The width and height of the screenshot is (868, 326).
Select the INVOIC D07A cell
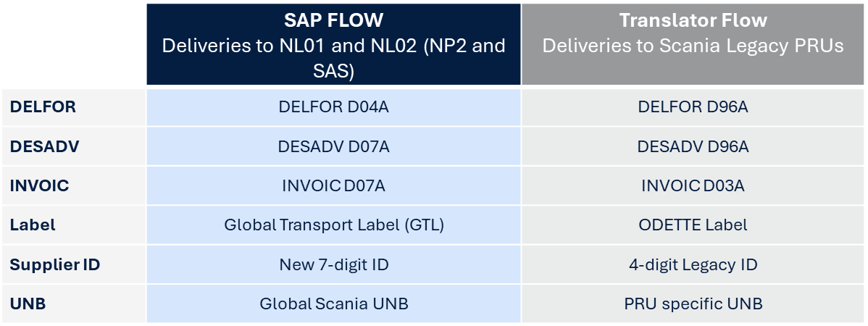pyautogui.click(x=333, y=185)
